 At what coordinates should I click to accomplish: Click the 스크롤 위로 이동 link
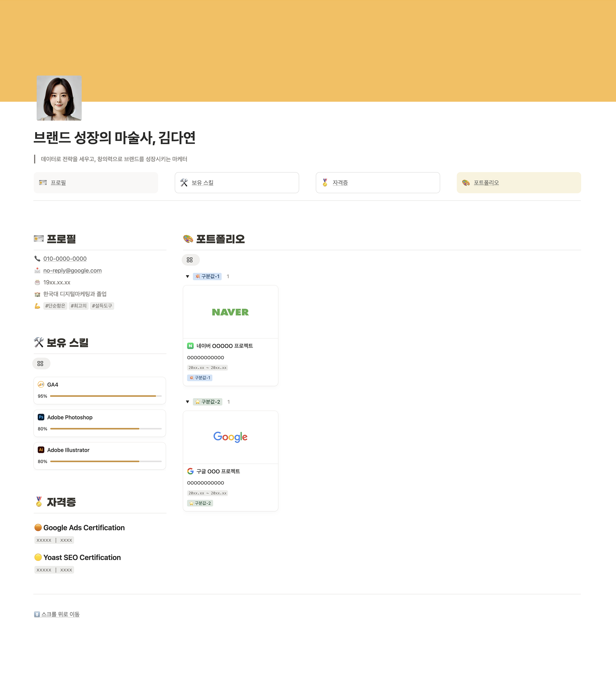(x=60, y=614)
